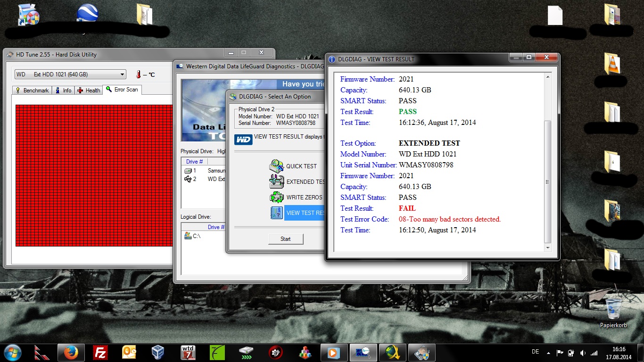Screen dimensions: 644x362
Task: Open the Windows Start menu
Action: click(13, 352)
